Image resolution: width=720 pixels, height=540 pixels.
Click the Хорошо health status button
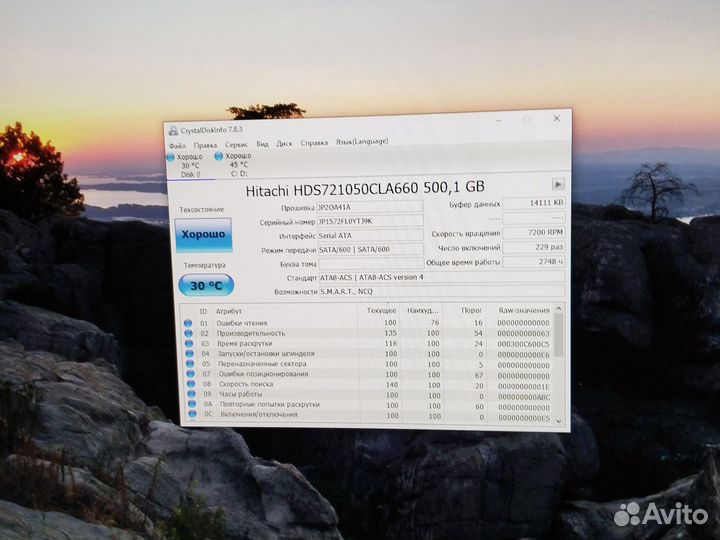(x=203, y=235)
